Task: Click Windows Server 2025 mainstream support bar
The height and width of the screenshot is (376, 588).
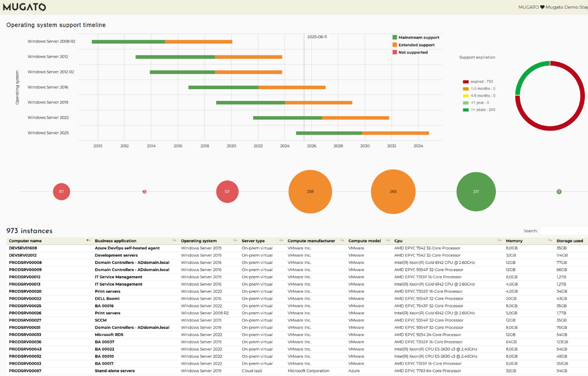Action: tap(329, 133)
